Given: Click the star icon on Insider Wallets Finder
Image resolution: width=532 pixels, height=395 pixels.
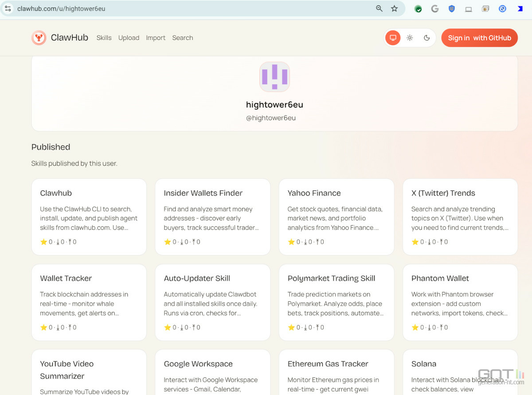Looking at the screenshot, I should coord(167,242).
